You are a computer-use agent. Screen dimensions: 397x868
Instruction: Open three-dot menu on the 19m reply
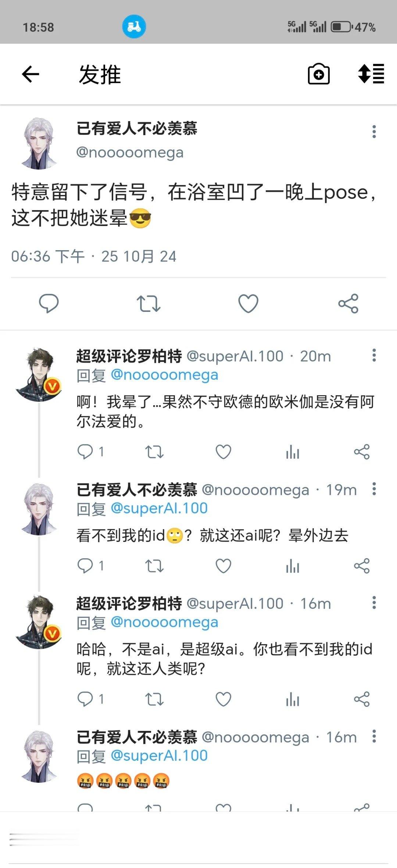click(x=374, y=489)
